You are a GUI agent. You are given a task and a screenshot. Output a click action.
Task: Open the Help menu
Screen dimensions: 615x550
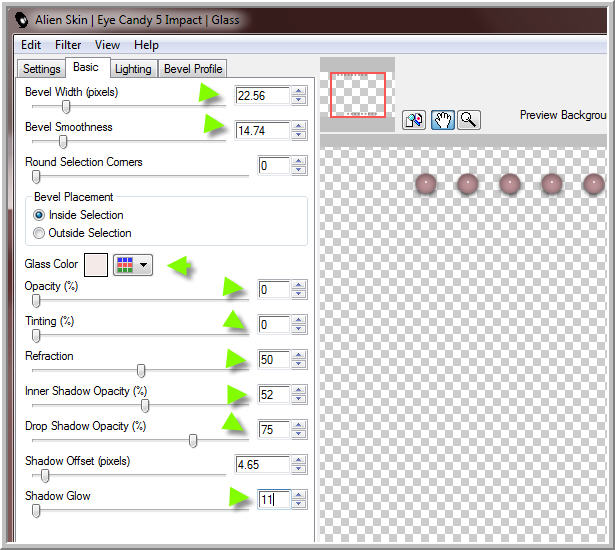pyautogui.click(x=146, y=46)
